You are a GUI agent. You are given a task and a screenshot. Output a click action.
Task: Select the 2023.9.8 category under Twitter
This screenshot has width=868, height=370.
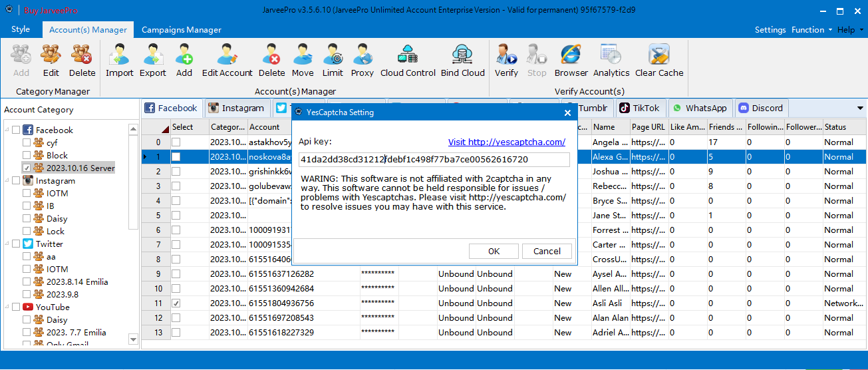(x=63, y=294)
